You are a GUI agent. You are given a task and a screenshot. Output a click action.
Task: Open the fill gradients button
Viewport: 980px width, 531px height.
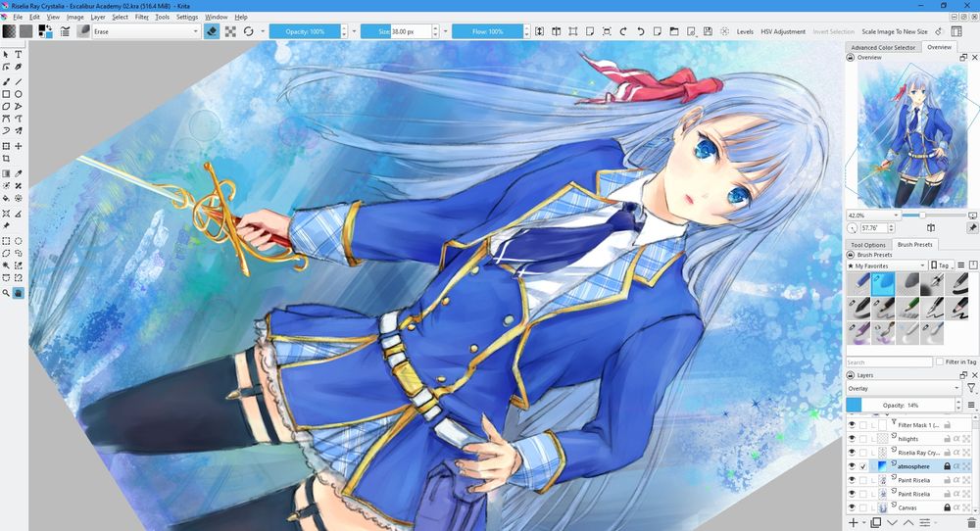click(x=9, y=31)
